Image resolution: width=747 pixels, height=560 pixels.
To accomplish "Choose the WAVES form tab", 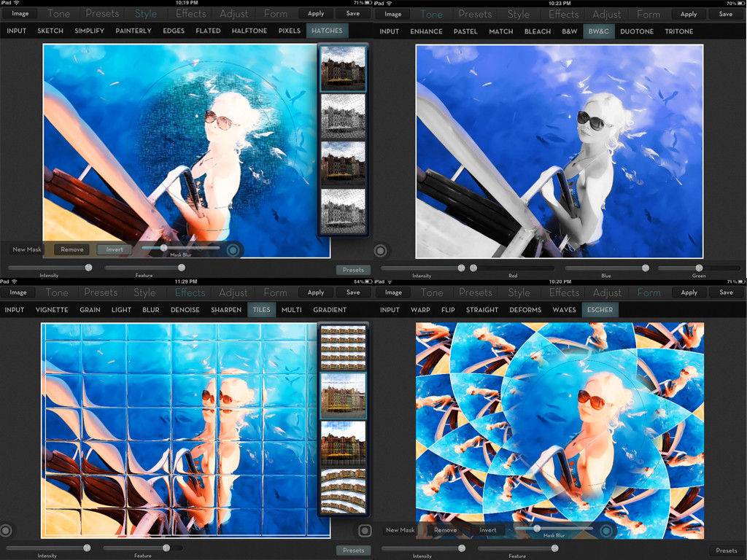I will point(564,309).
